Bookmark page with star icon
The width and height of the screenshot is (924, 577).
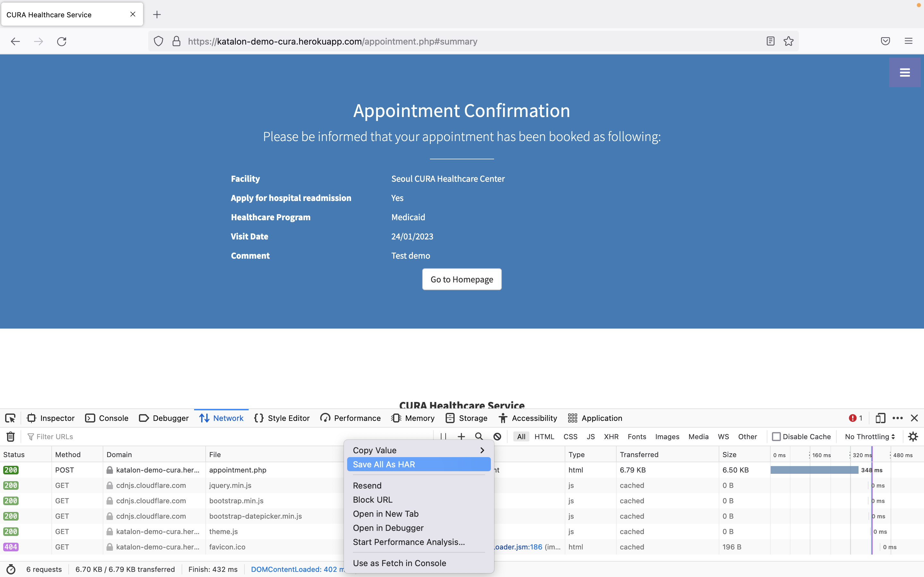click(789, 41)
